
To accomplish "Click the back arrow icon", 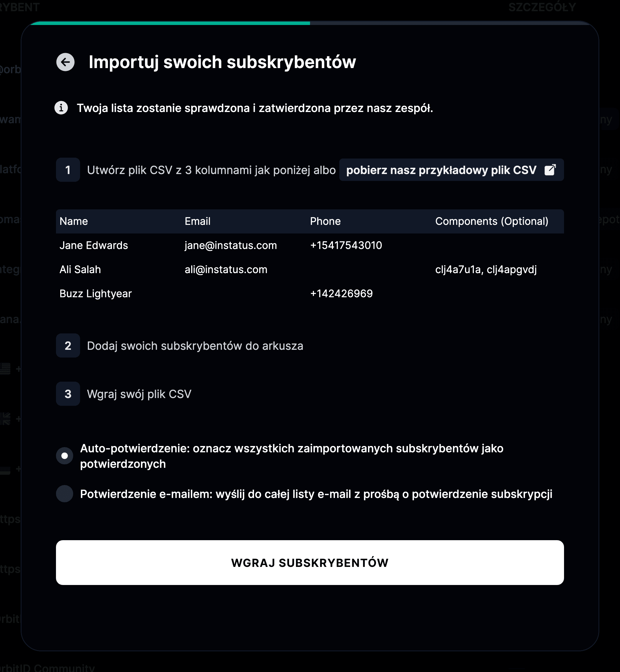I will (65, 62).
